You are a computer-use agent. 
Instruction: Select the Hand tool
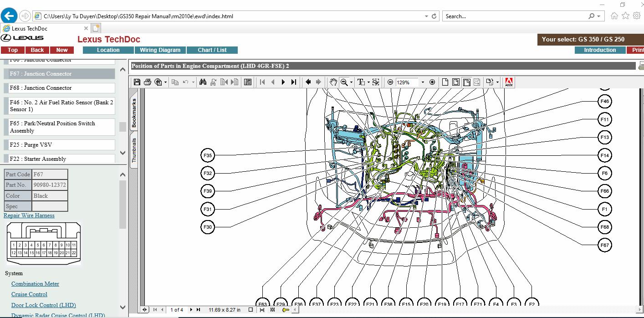coord(333,82)
